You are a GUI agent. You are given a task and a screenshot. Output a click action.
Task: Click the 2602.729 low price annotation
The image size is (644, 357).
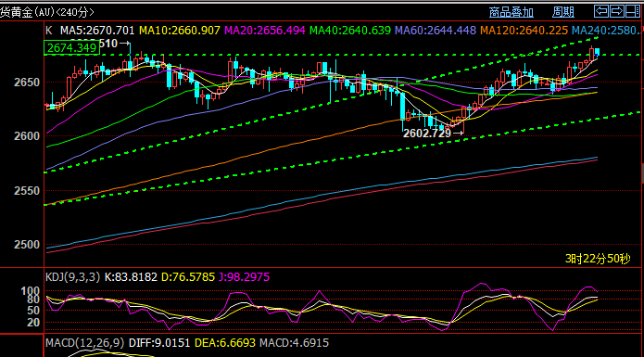tap(427, 134)
